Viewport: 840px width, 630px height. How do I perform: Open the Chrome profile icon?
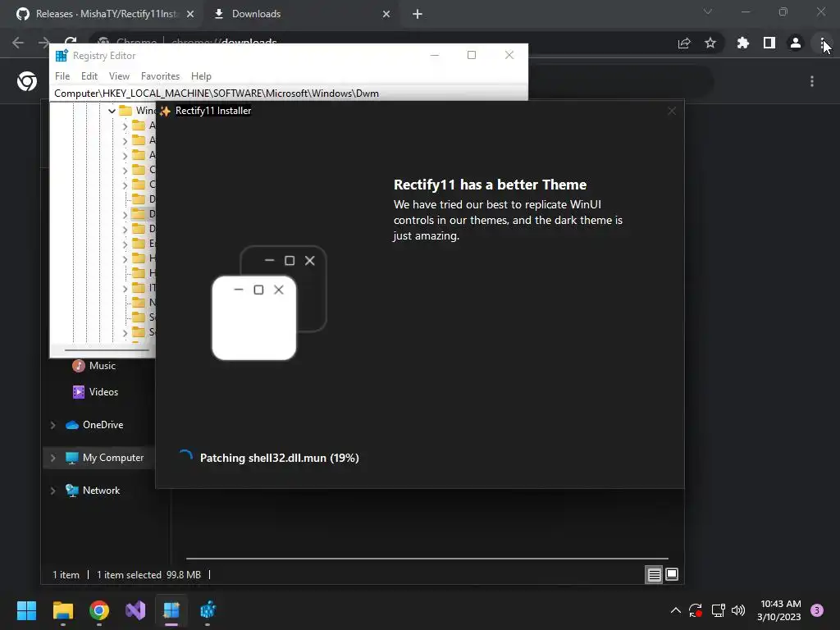coord(796,43)
